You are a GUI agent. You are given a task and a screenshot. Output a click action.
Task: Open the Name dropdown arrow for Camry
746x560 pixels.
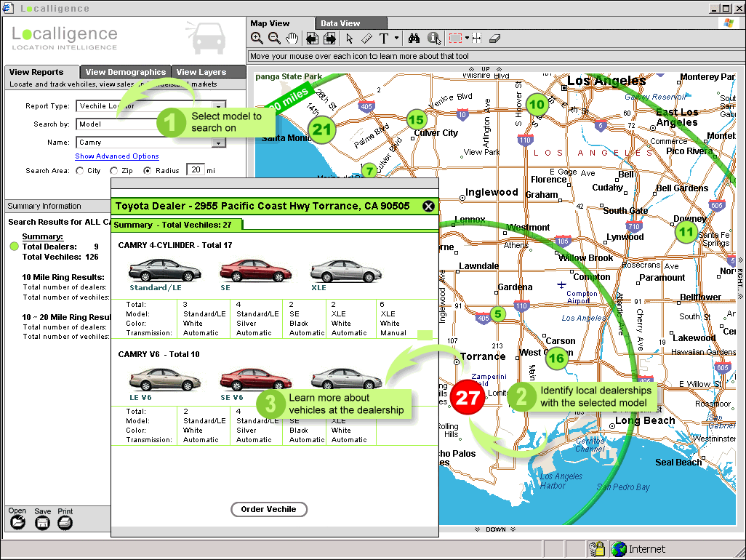pyautogui.click(x=218, y=143)
